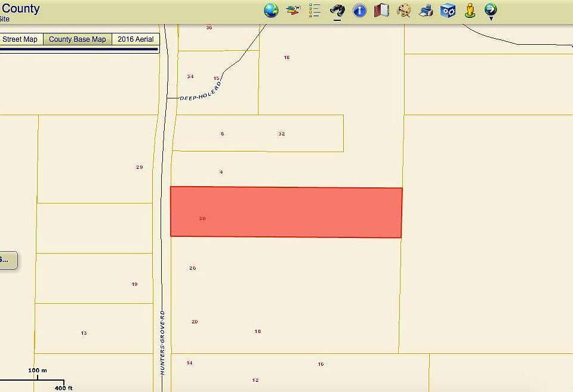Click the highlighted red parcel 30

286,212
